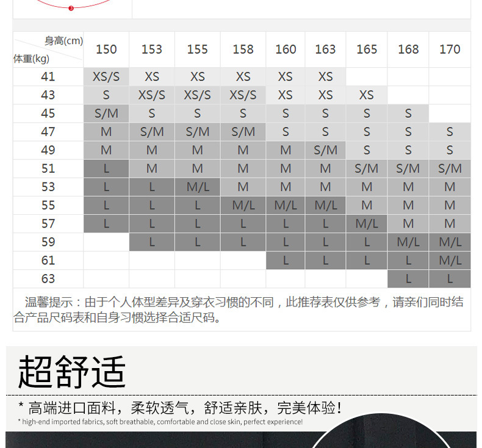Select the 150 height column header
This screenshot has width=482, height=448.
point(106,49)
